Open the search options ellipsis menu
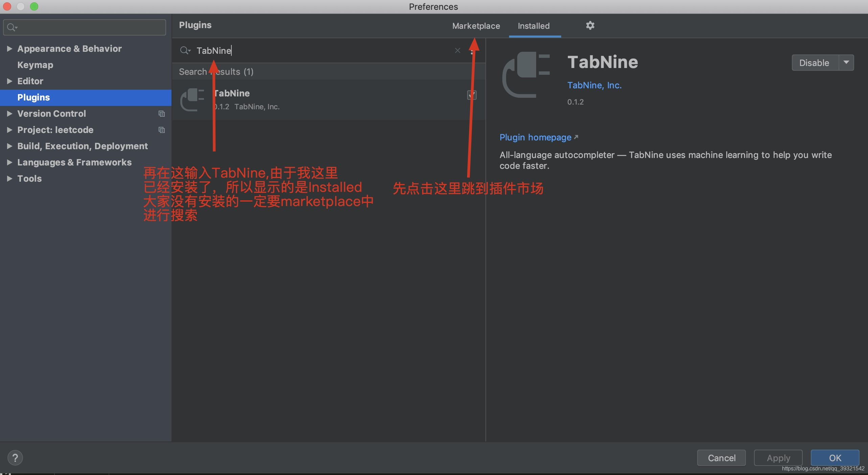The image size is (868, 475). 472,52
